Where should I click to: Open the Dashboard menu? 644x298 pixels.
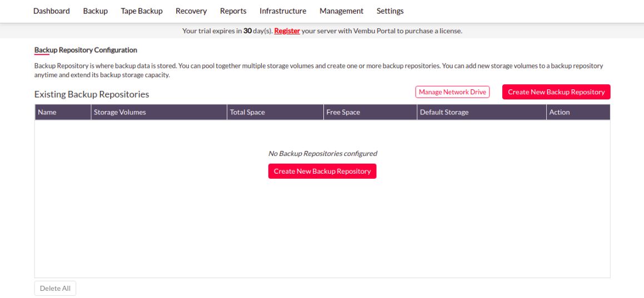[51, 11]
